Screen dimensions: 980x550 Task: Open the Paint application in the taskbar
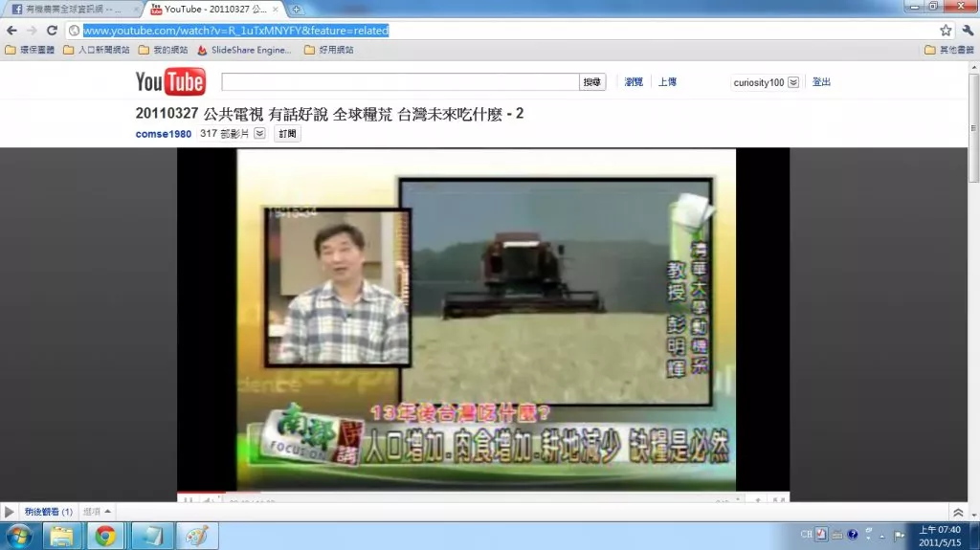pos(196,537)
